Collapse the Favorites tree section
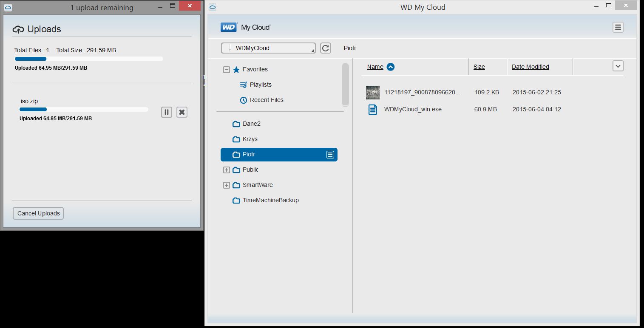644x328 pixels. click(x=227, y=70)
